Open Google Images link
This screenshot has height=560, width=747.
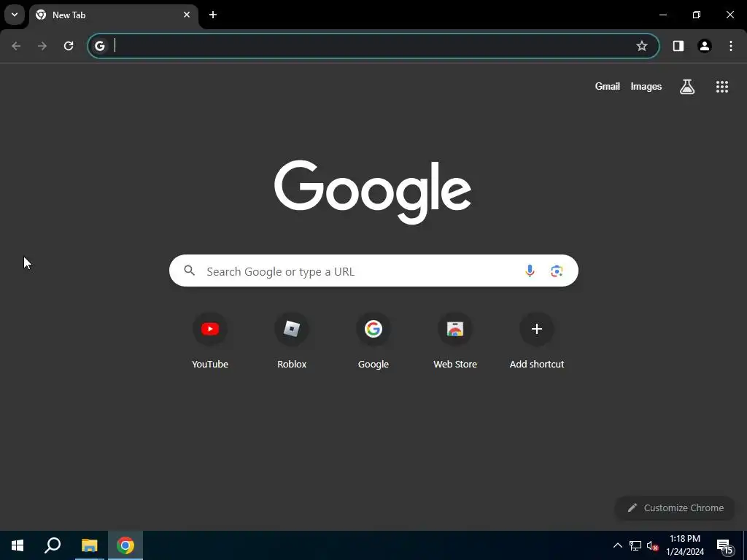[x=646, y=86]
